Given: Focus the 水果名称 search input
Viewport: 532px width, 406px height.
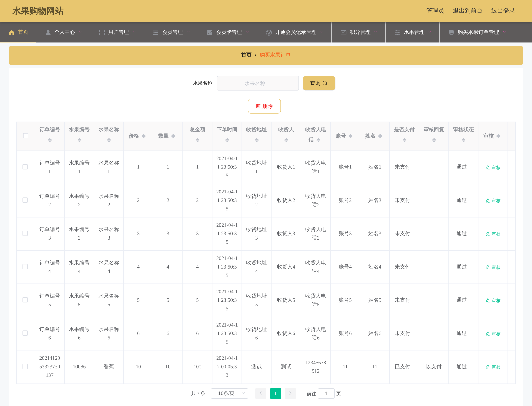Looking at the screenshot, I should 258,83.
